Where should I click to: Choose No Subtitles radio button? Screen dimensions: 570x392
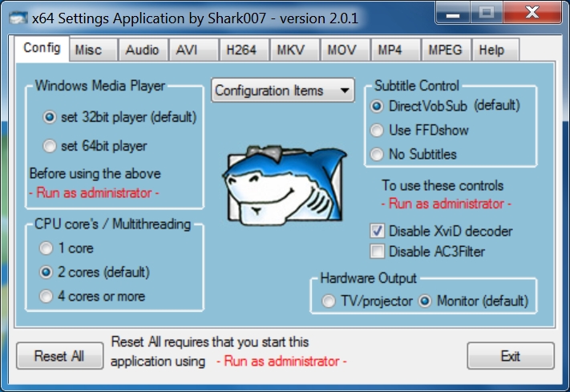coord(377,154)
